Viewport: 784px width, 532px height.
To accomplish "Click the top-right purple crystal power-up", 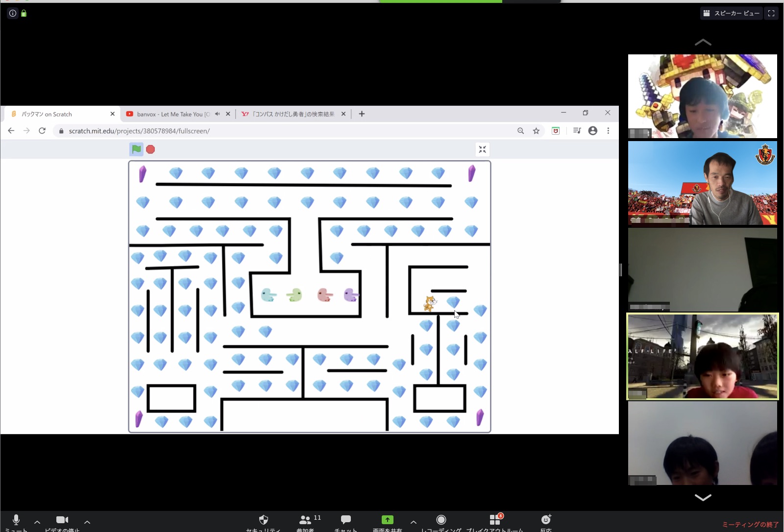I will coord(471,173).
